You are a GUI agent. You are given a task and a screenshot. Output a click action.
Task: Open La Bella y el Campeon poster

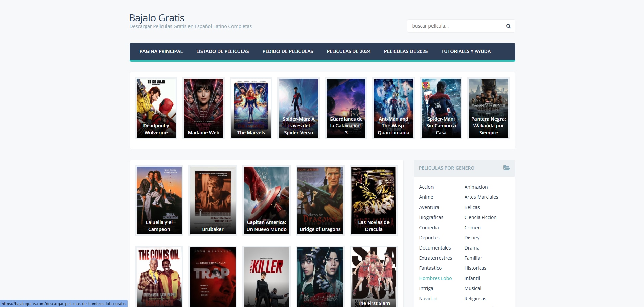(x=159, y=200)
